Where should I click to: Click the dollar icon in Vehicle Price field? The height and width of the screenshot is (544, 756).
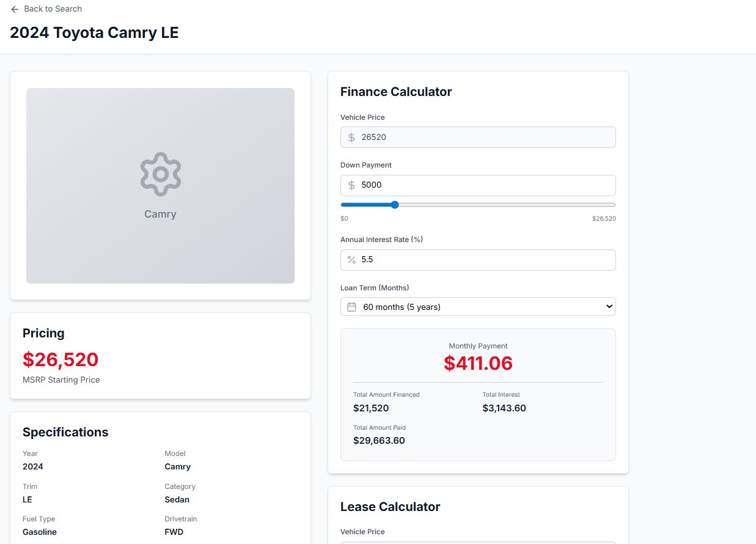pos(351,138)
